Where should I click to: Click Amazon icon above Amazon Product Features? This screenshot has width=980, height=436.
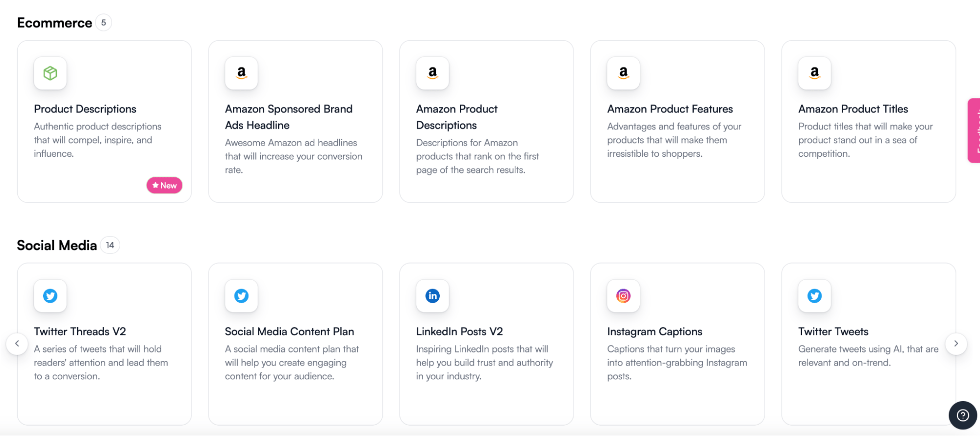(x=623, y=73)
